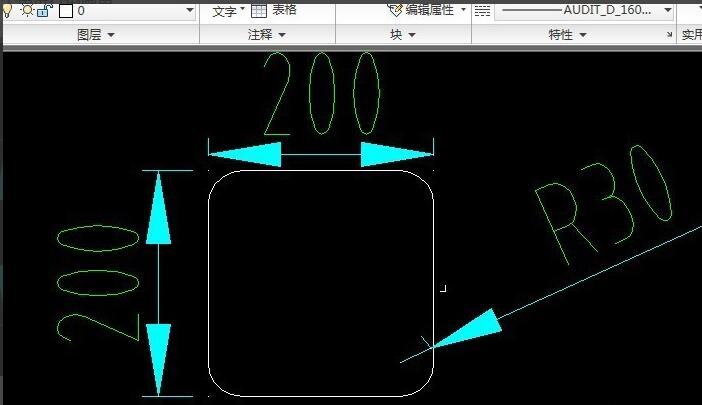Toggle the layer sun freeze icon
Screen dimensions: 702x405
point(27,10)
